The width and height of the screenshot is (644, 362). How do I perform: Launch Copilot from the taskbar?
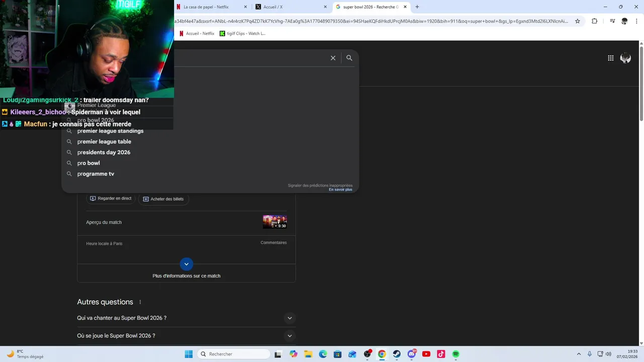293,354
